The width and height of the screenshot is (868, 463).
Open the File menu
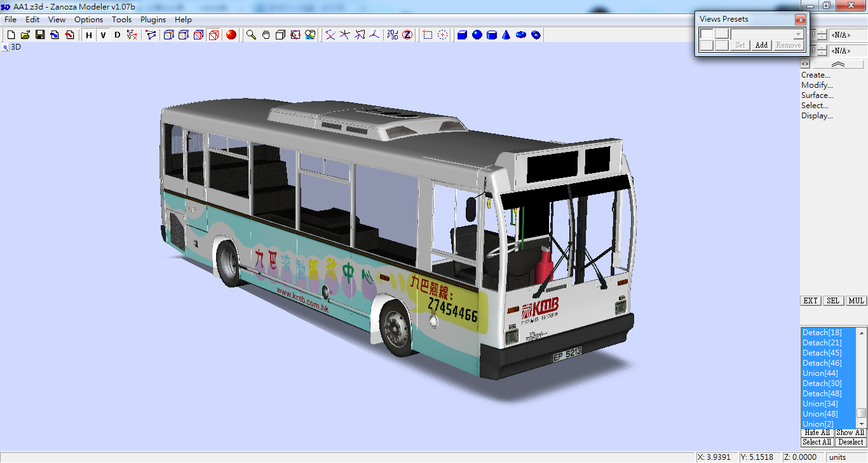coord(10,20)
